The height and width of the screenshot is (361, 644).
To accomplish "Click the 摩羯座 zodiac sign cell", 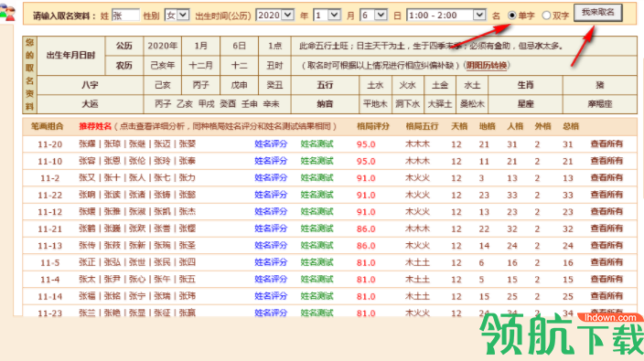I will 600,104.
